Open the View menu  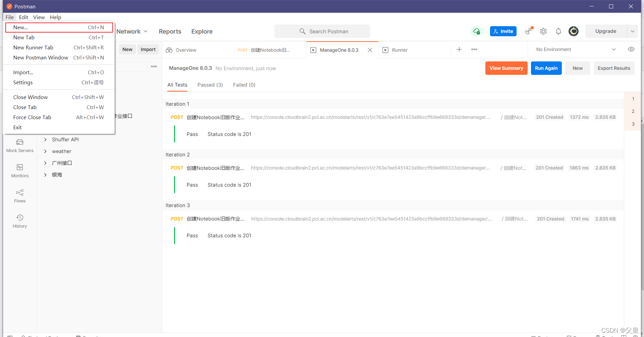[x=39, y=17]
